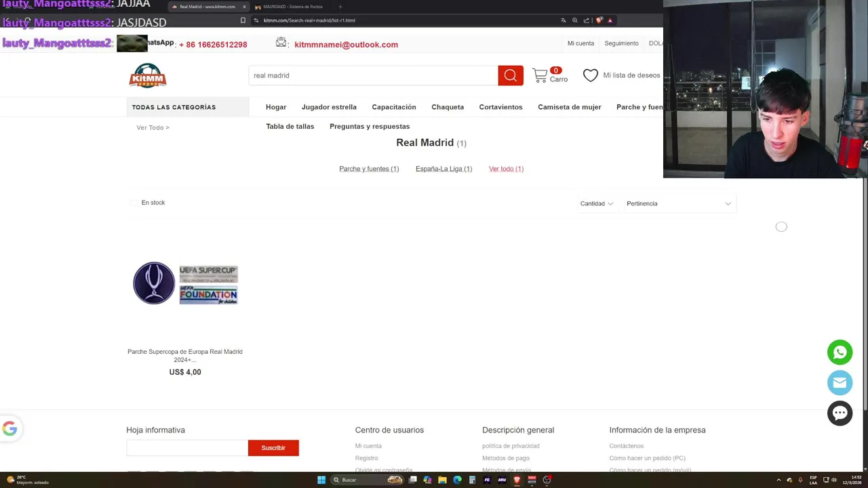The width and height of the screenshot is (868, 488).
Task: Open Mi cuenta in the header
Action: click(580, 43)
